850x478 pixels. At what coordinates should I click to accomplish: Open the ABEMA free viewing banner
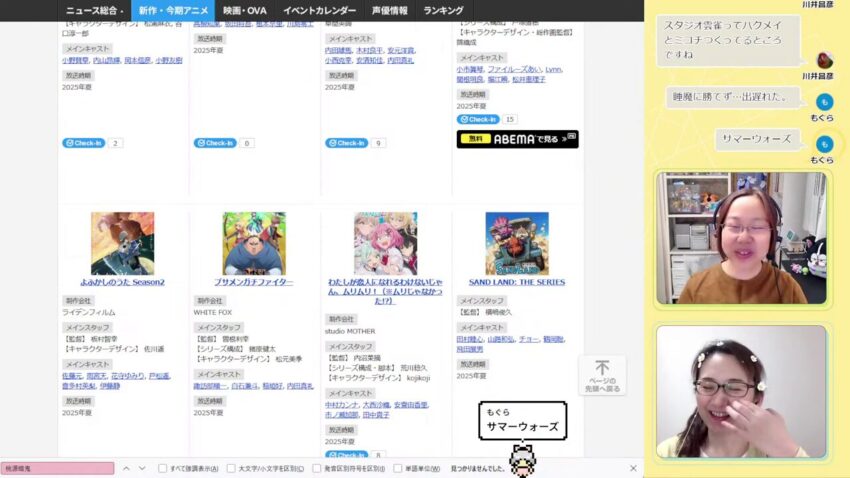[x=517, y=139]
